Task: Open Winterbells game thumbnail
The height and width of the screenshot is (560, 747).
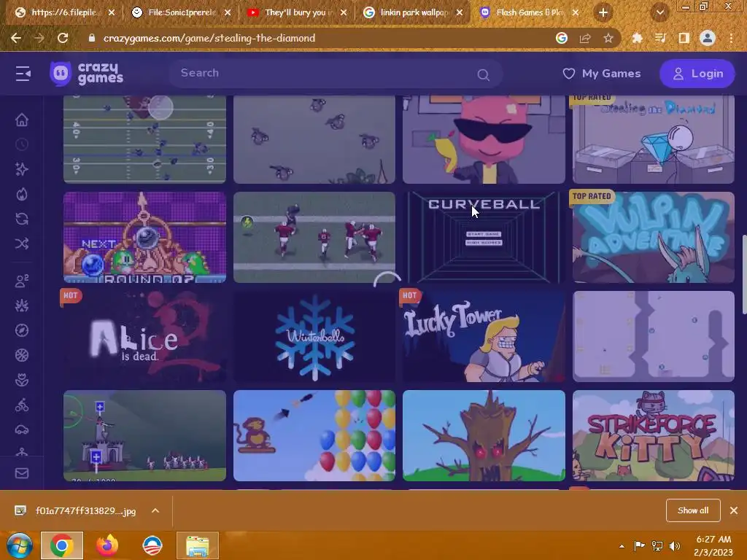Action: pyautogui.click(x=314, y=336)
